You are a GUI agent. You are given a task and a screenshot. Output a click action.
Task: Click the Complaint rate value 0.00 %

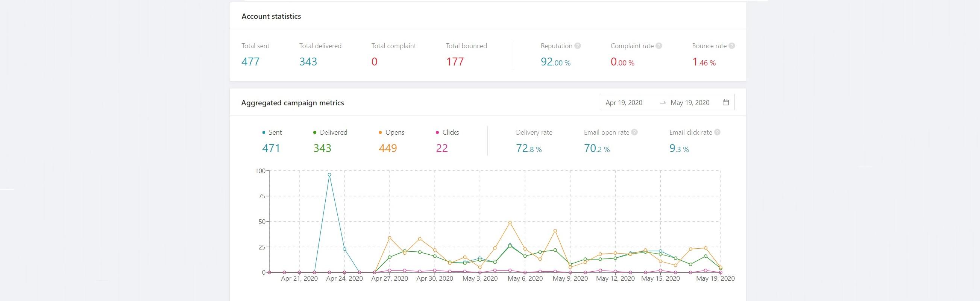622,62
